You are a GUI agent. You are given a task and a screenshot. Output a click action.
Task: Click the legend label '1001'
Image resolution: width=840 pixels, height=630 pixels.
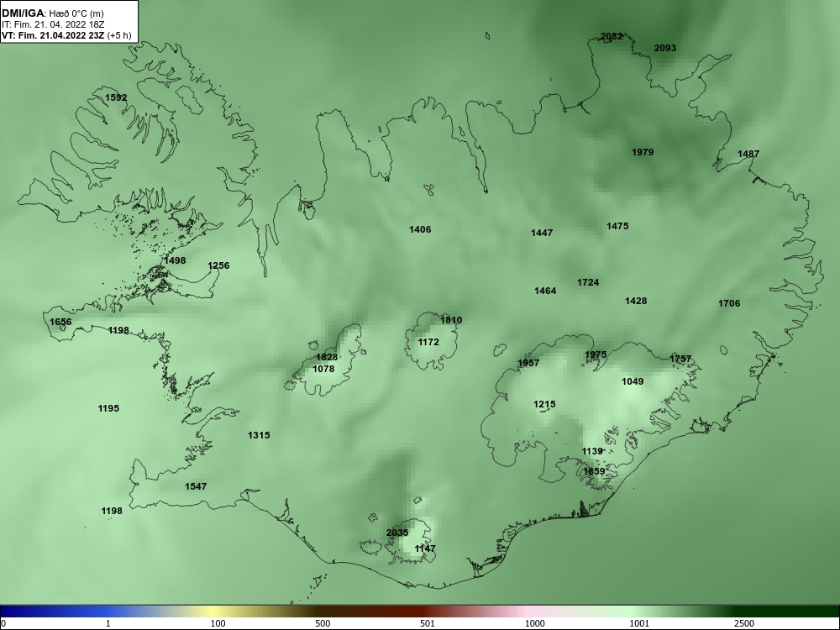(639, 623)
